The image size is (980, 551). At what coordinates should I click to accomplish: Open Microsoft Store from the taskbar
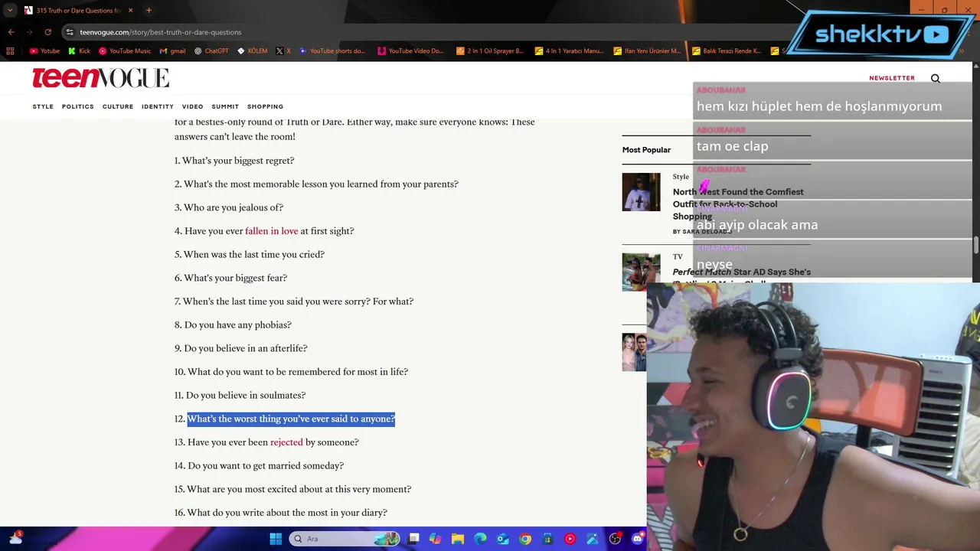[x=547, y=539]
